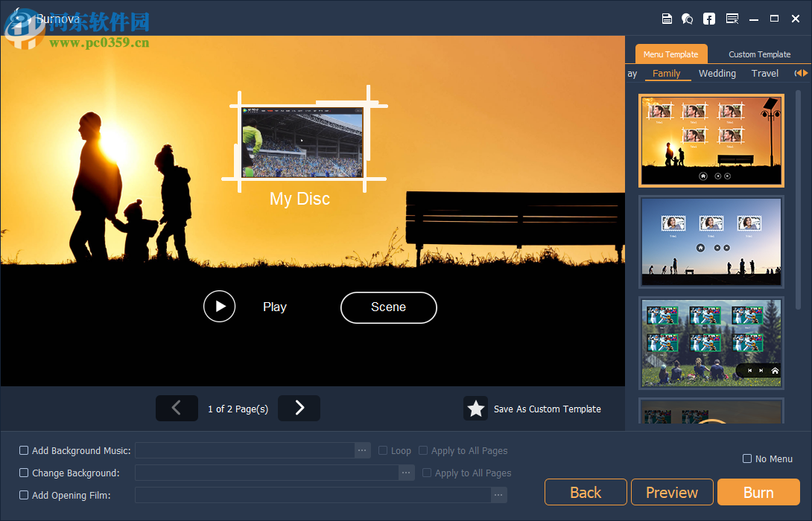Viewport: 812px width, 521px height.
Task: Open the Facebook page icon
Action: pyautogui.click(x=709, y=19)
